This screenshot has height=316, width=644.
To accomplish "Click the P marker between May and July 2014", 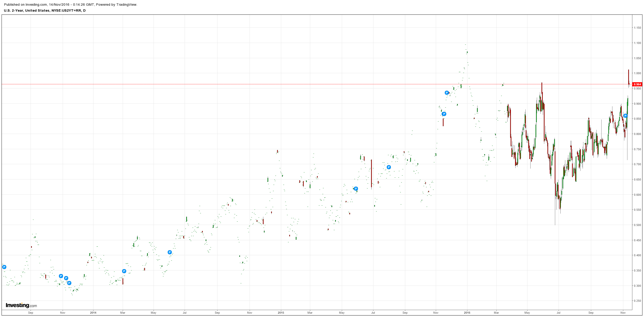I will [x=170, y=252].
